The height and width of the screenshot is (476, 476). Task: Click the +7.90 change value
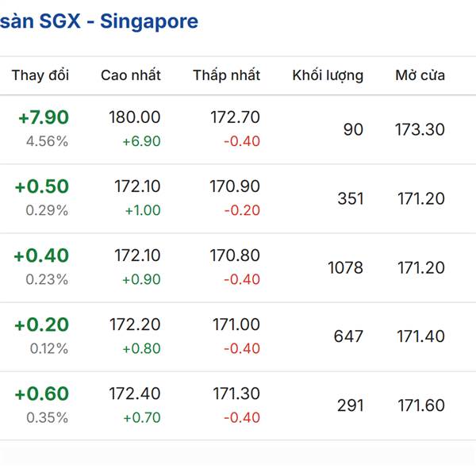pos(43,117)
